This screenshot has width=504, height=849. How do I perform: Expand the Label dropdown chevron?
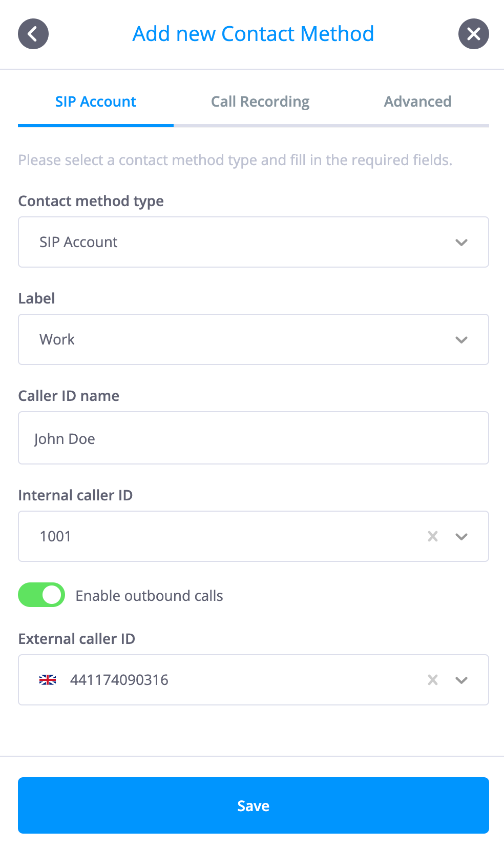461,339
